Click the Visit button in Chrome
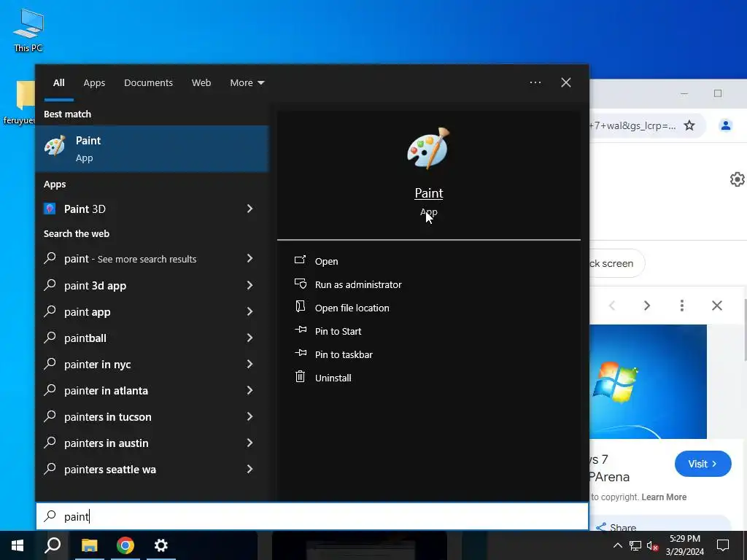Viewport: 747px width, 560px height. pyautogui.click(x=703, y=463)
